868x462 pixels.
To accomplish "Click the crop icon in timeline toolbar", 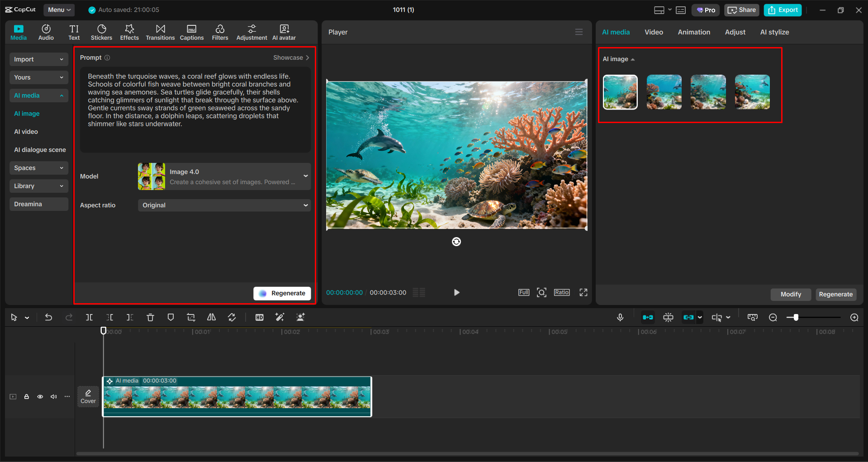I will click(191, 317).
